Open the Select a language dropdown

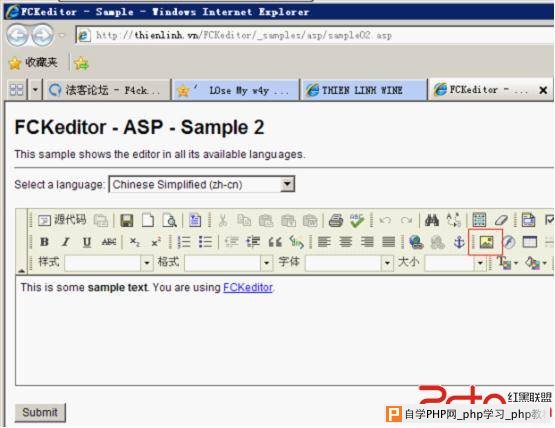202,184
